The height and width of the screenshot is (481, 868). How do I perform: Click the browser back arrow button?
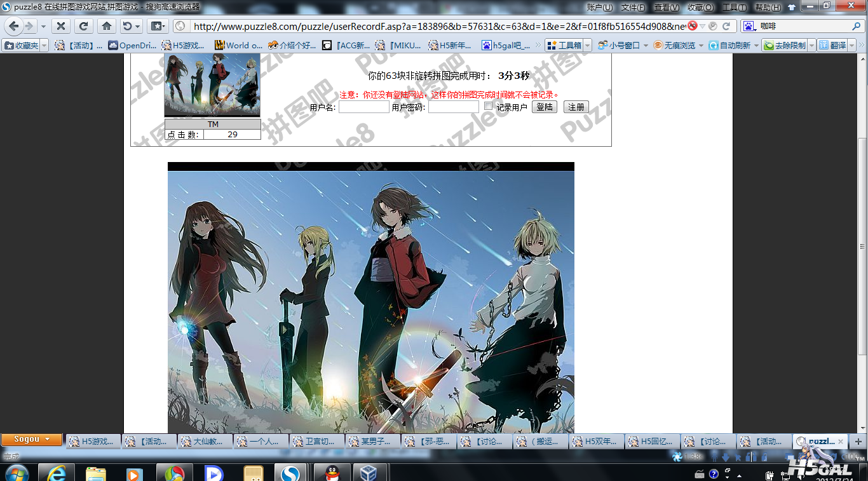13,26
